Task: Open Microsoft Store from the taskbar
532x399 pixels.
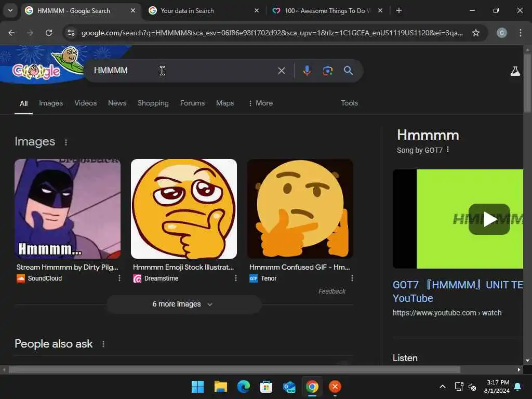Action: (267, 387)
